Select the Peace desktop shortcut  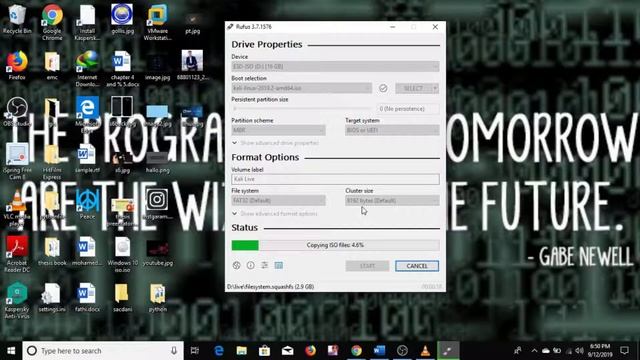[x=87, y=204]
